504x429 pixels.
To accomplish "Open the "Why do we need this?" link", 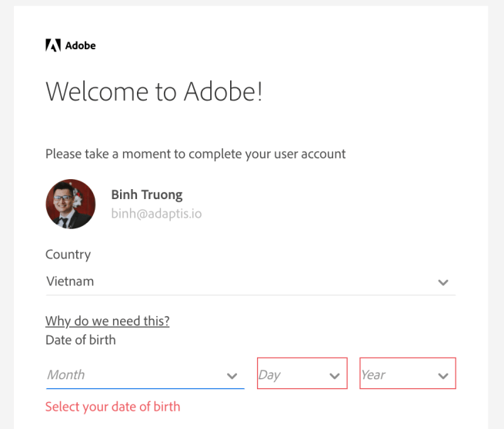I will pyautogui.click(x=107, y=321).
